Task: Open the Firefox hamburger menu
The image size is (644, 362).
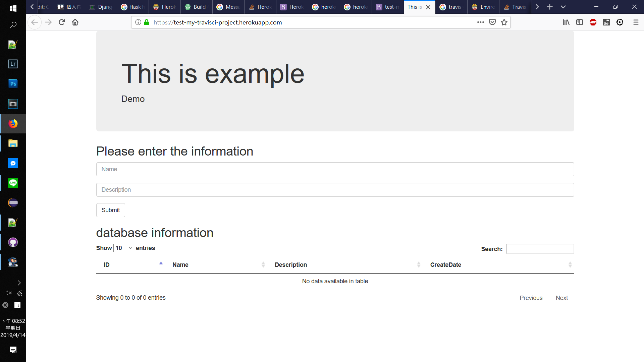Action: [x=636, y=22]
